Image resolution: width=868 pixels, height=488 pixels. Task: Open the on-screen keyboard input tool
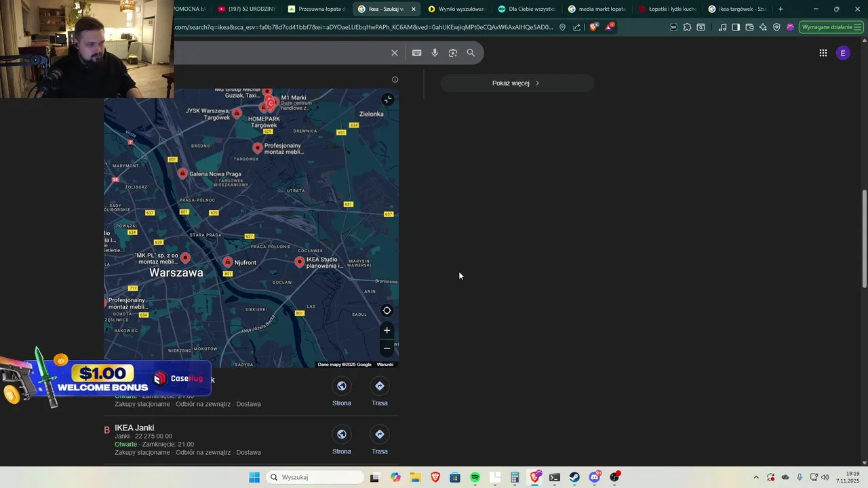pos(417,53)
